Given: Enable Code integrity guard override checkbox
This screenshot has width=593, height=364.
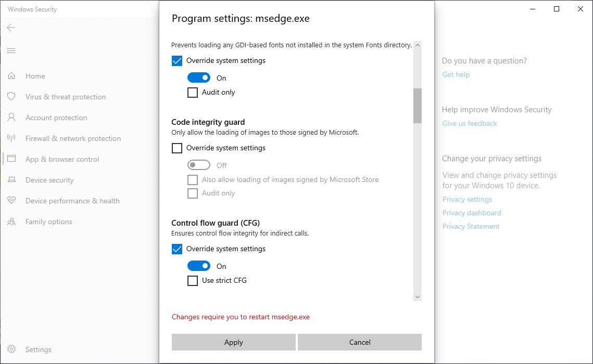Looking at the screenshot, I should click(177, 148).
